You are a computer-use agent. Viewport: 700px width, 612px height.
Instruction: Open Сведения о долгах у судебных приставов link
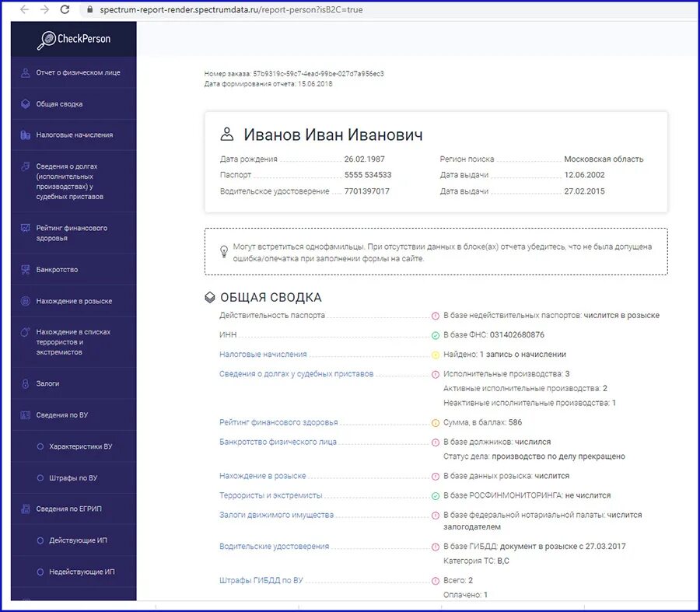point(296,374)
